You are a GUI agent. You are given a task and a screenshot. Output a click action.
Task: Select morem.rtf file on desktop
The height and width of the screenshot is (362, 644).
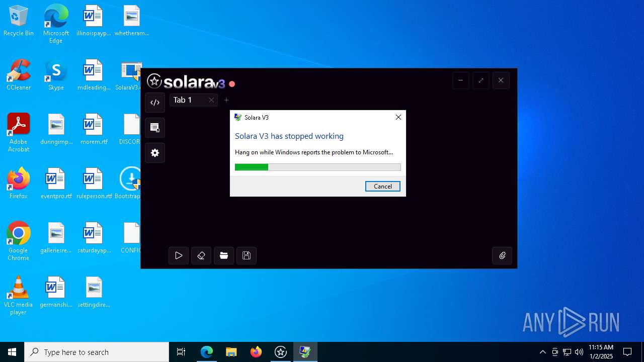tap(93, 130)
